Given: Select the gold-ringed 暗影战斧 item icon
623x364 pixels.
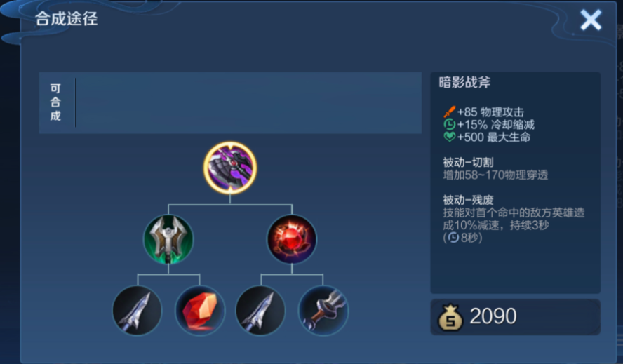Looking at the screenshot, I should click(x=230, y=168).
